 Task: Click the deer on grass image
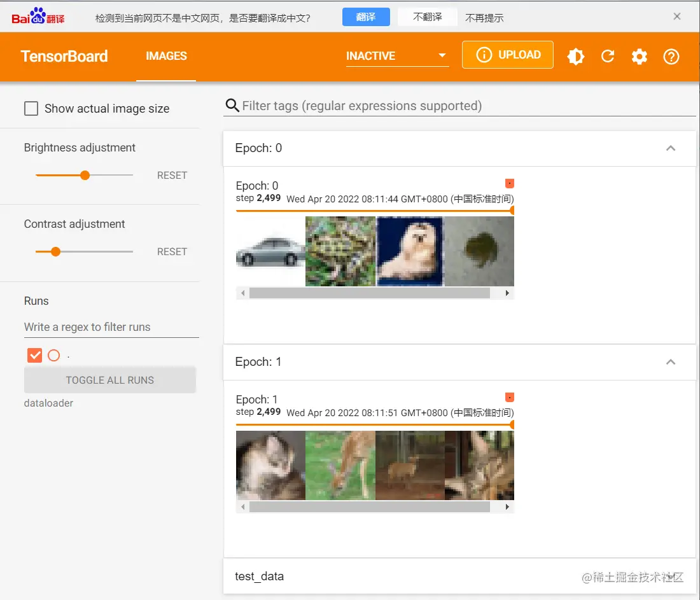(x=340, y=465)
